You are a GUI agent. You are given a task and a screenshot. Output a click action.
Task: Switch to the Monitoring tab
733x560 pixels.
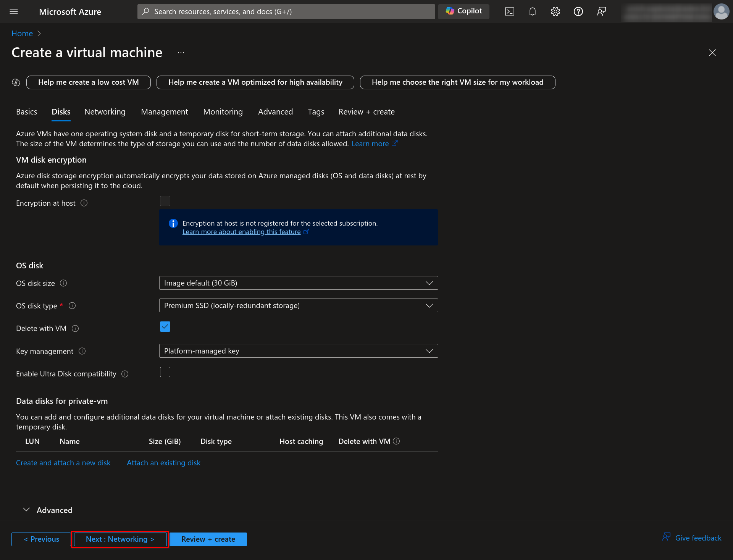[223, 111]
